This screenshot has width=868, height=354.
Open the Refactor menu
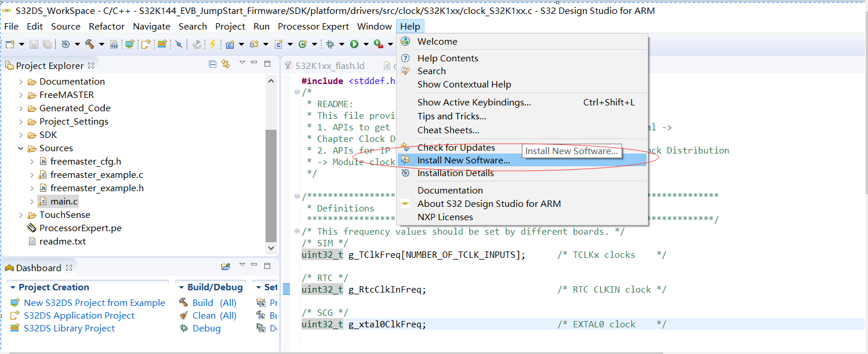[107, 26]
